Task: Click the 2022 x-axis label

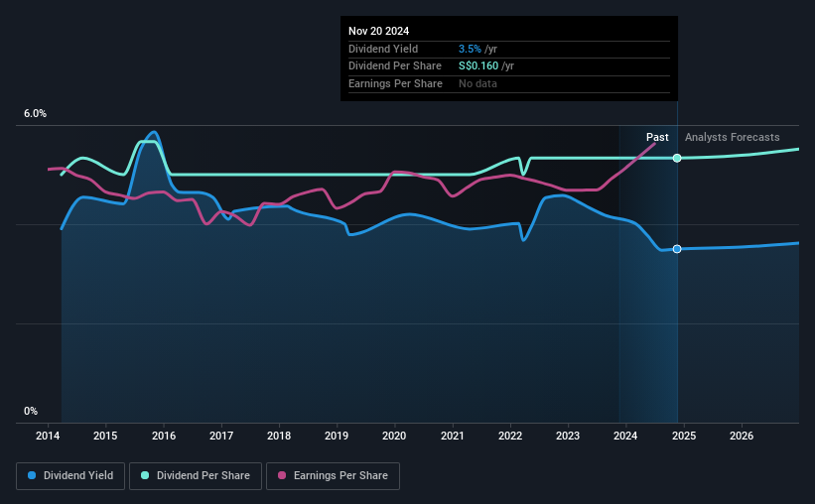Action: pos(510,436)
